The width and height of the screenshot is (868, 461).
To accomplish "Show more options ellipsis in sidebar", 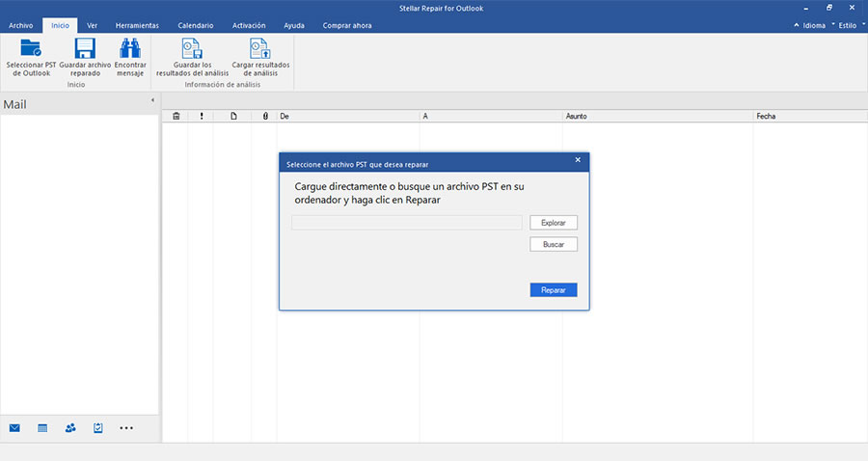I will [x=126, y=428].
